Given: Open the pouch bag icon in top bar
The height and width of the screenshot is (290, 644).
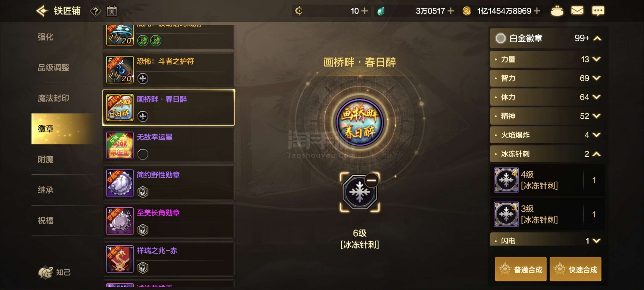Looking at the screenshot, I should [x=557, y=11].
